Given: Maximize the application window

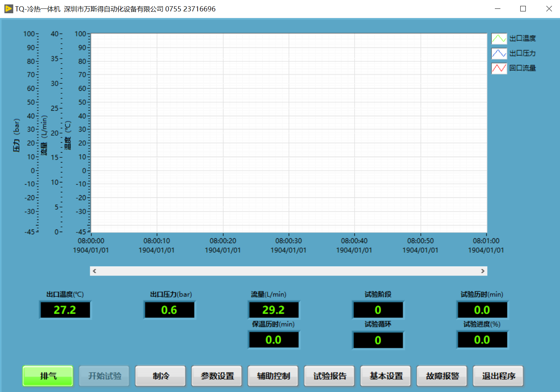Looking at the screenshot, I should [523, 9].
